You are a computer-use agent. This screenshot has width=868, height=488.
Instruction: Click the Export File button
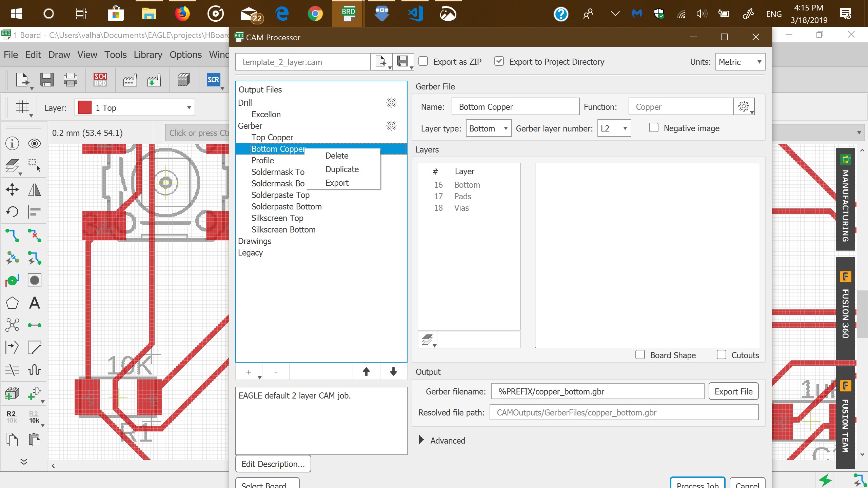(733, 391)
